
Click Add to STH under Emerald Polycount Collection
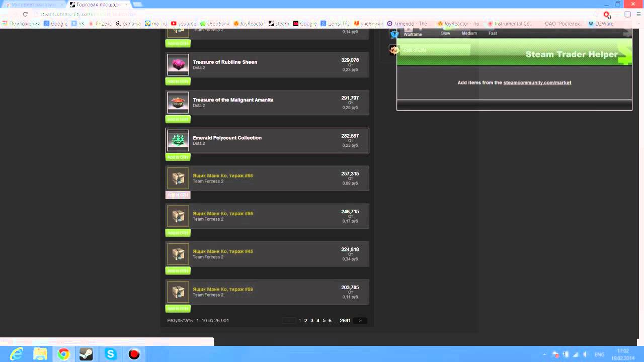pos(178,157)
